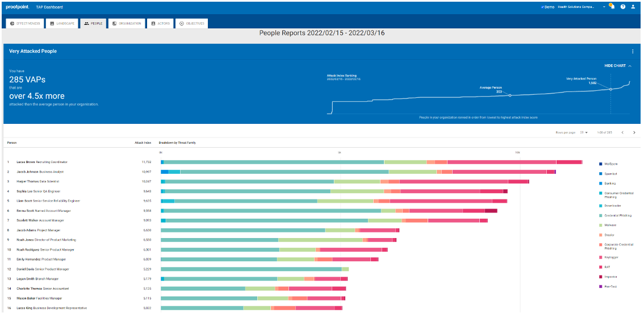Click attack index value 11,732
The width and height of the screenshot is (644, 317).
(147, 162)
